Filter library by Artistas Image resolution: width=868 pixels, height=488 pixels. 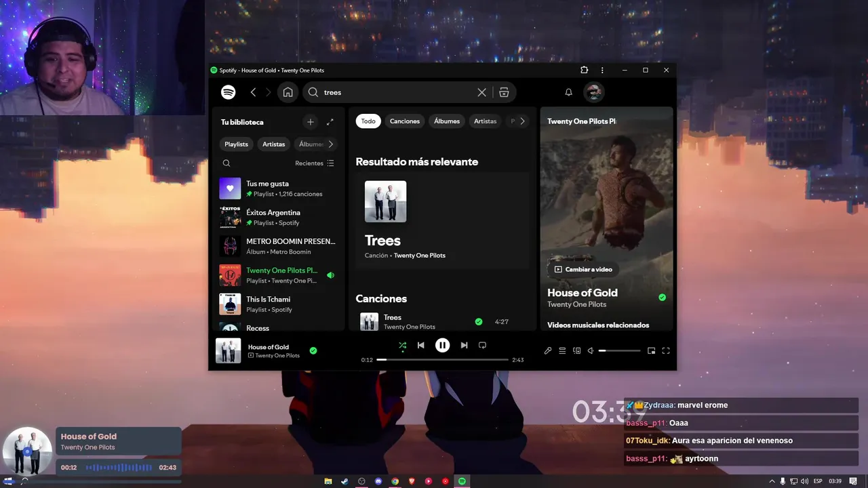[x=274, y=144]
